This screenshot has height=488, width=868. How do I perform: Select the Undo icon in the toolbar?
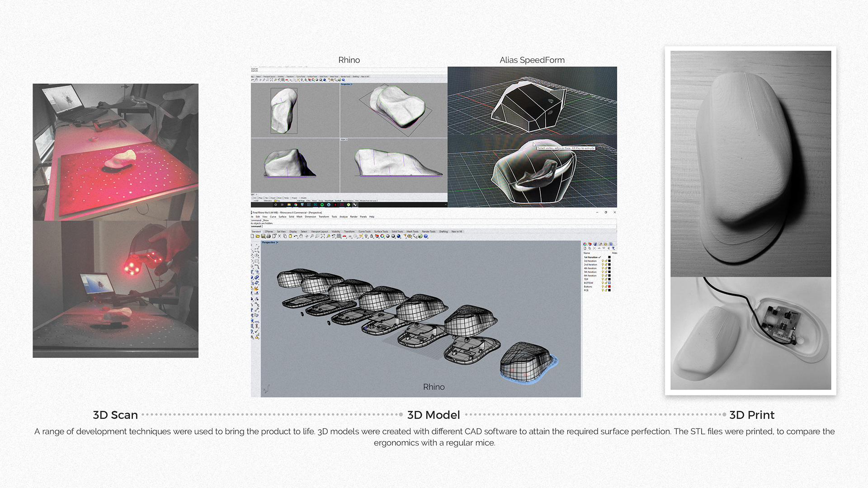[x=296, y=236]
